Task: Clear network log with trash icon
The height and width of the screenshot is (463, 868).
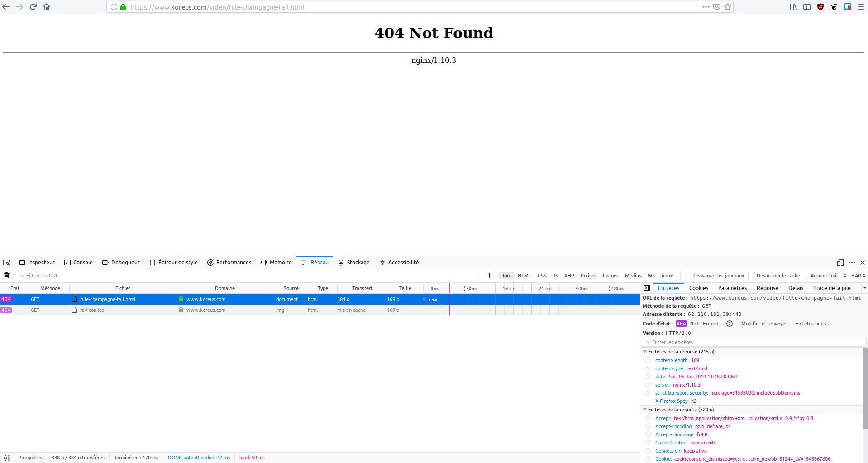Action: pos(6,276)
